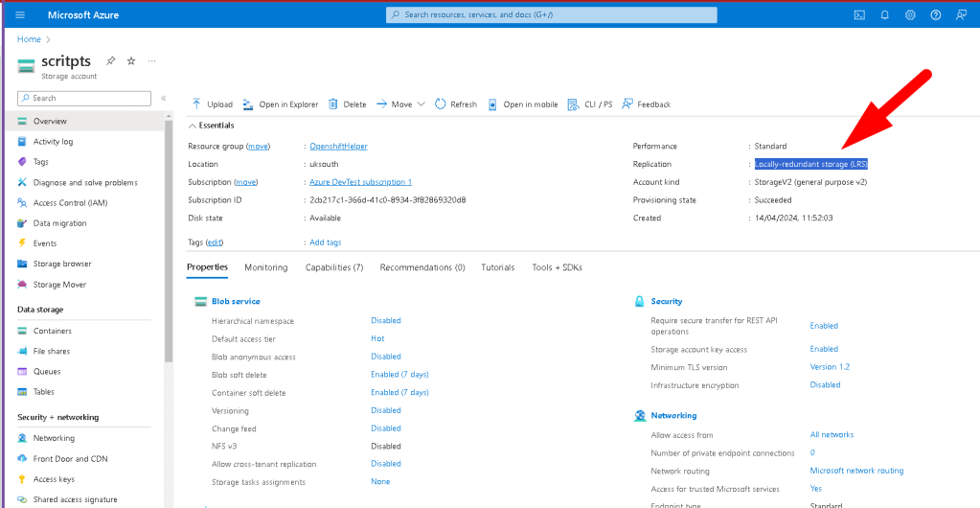This screenshot has height=508, width=980.
Task: Click the Move toolbar command
Action: coord(395,104)
